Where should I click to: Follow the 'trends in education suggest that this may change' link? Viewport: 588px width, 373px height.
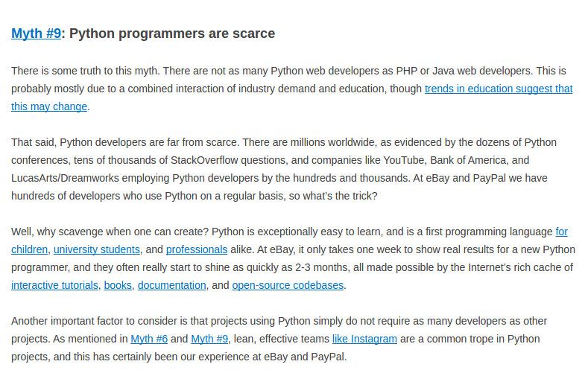499,89
